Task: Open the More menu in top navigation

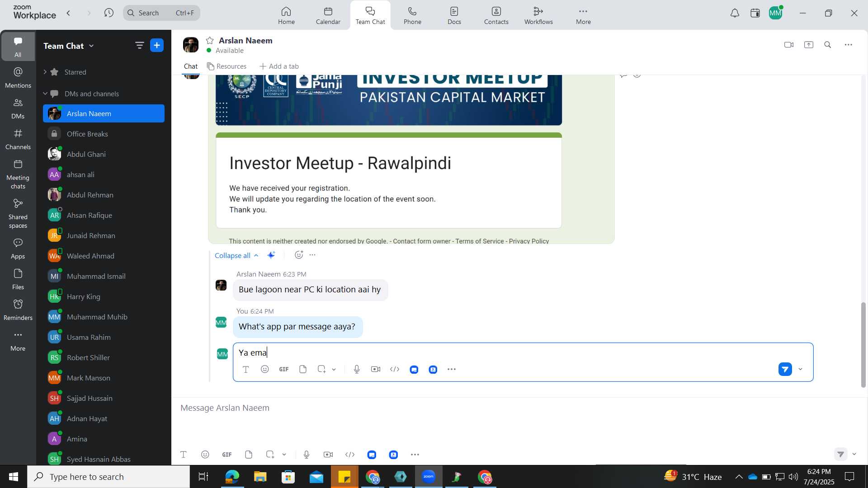Action: [x=583, y=15]
